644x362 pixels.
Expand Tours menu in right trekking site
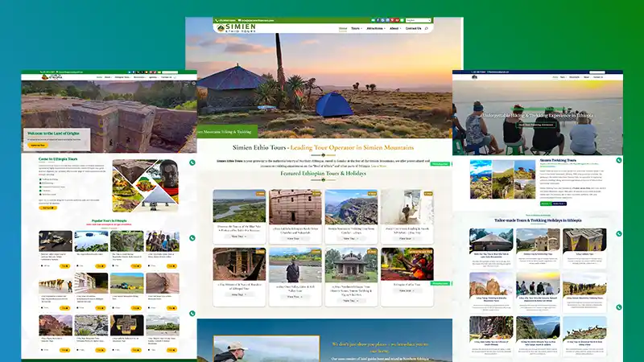(x=563, y=77)
